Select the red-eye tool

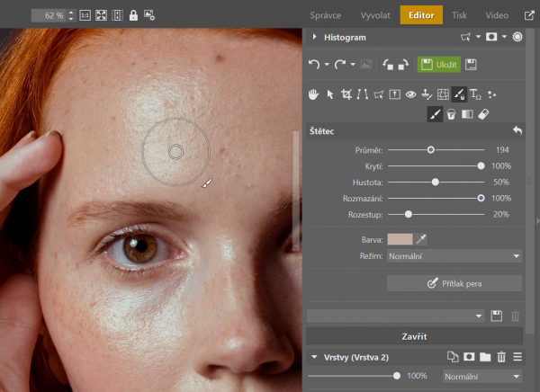point(410,94)
